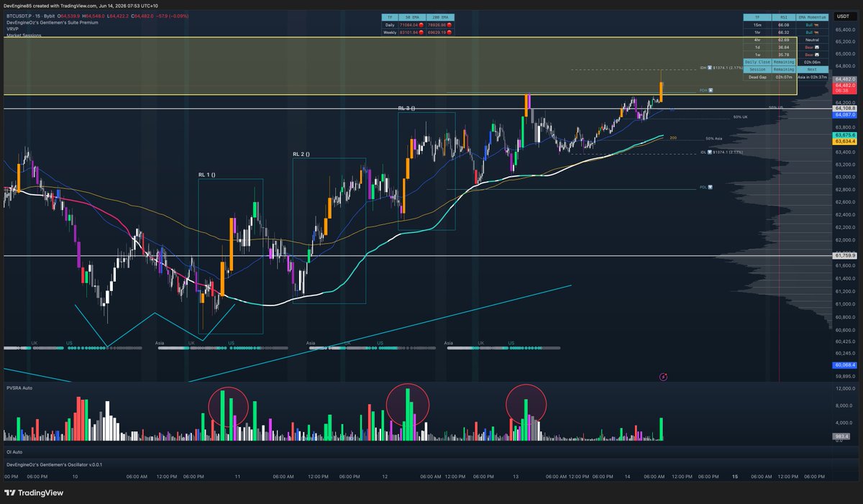Click the 02h:06m remaining time cell
863x504 pixels.
[x=812, y=62]
